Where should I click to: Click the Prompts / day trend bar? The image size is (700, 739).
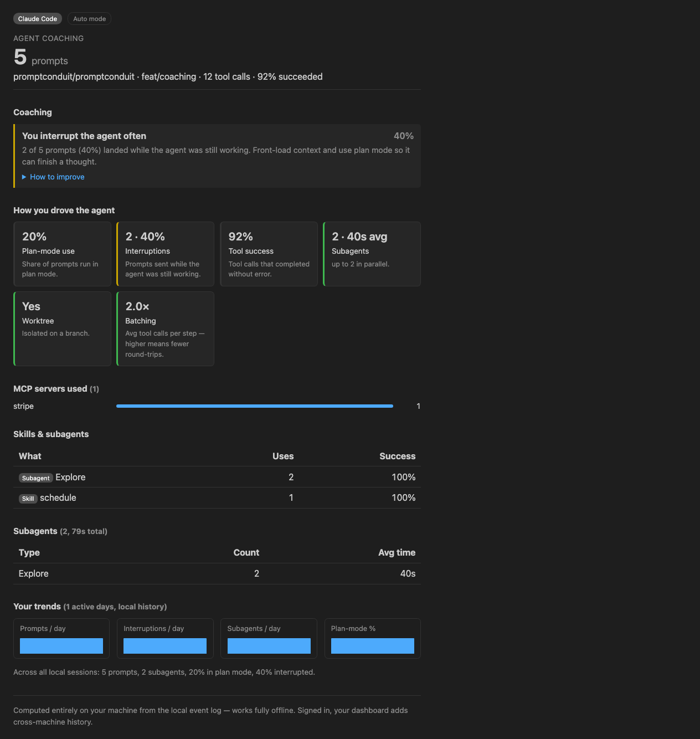(x=61, y=646)
